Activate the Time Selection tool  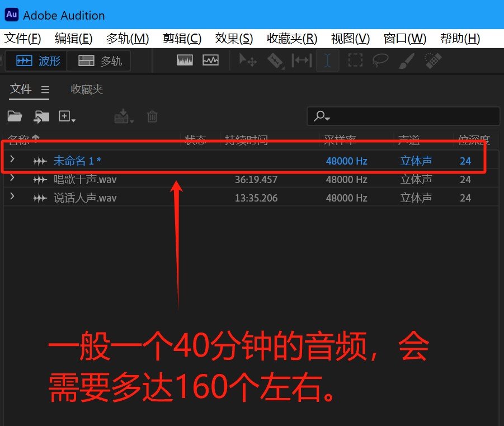click(328, 60)
